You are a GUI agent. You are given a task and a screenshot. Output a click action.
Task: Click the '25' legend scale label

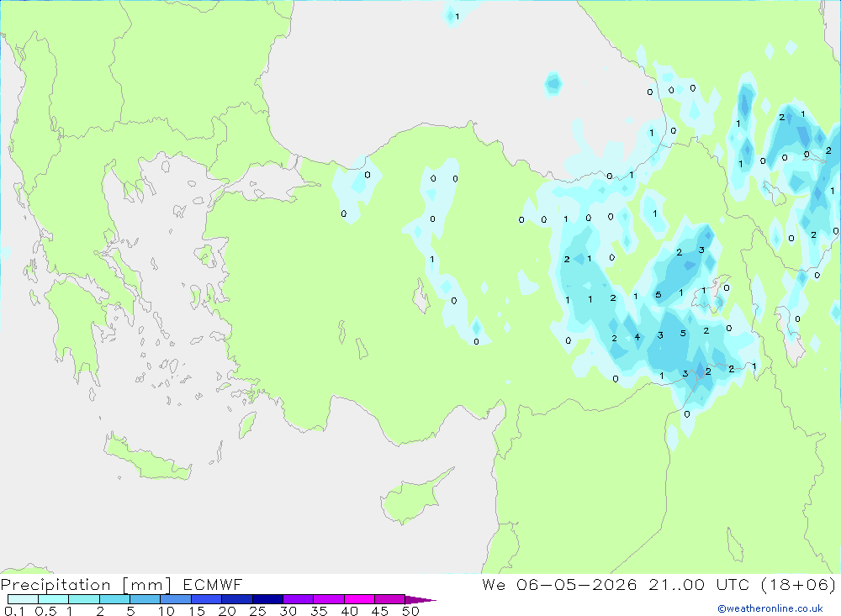(258, 611)
